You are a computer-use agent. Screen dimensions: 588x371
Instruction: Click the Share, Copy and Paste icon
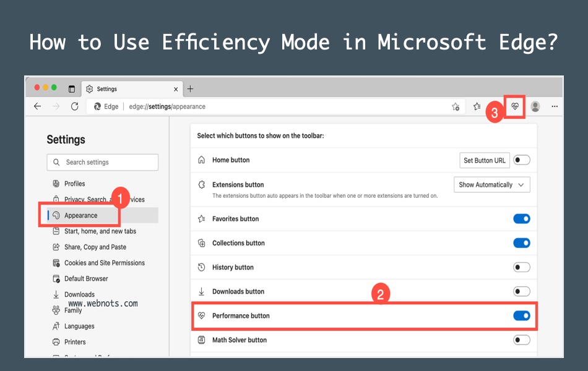(x=56, y=247)
